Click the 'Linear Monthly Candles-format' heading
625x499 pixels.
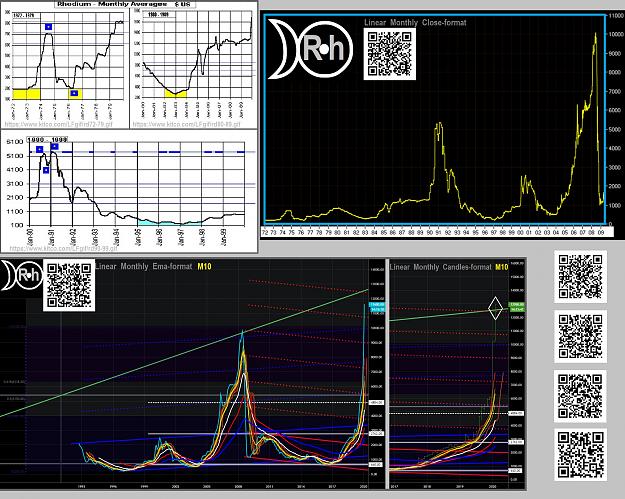440,267
